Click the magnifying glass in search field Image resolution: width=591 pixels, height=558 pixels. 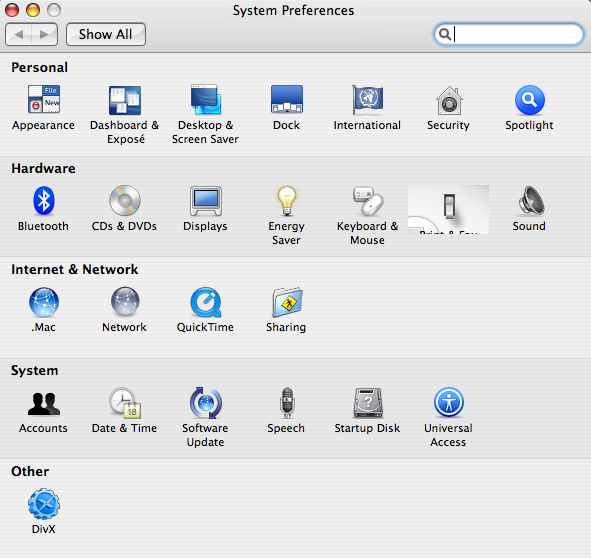coord(445,34)
